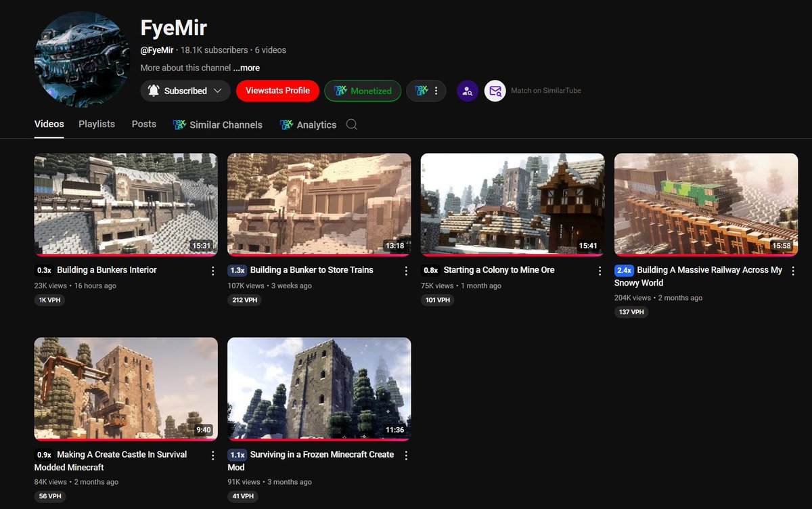Click the Match on SimilarTube text

coord(546,91)
